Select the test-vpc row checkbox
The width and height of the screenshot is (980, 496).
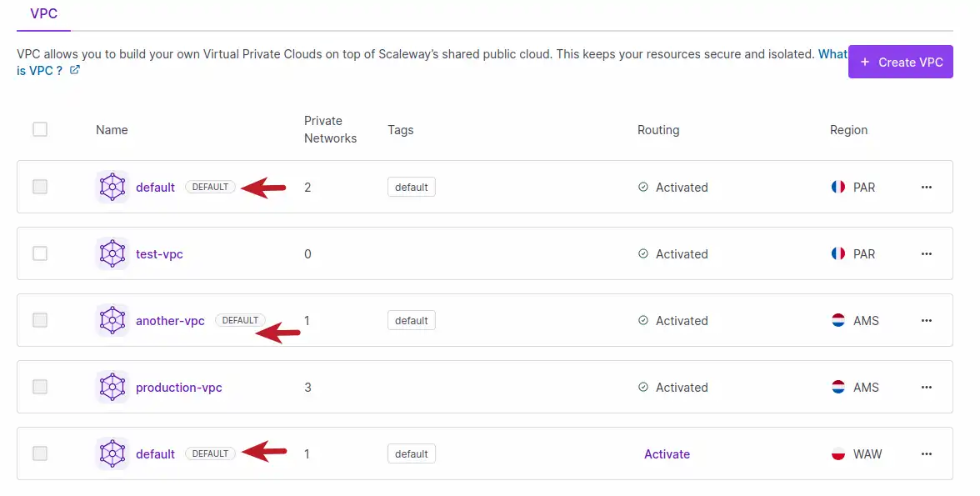click(x=40, y=254)
